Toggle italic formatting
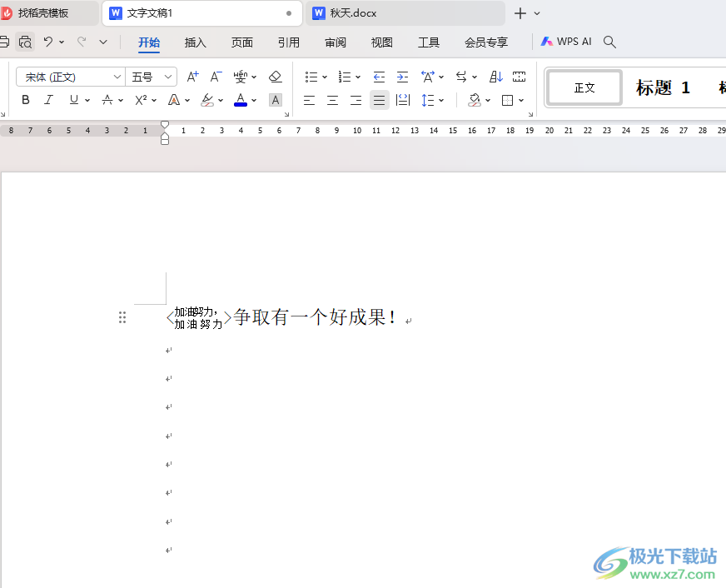This screenshot has width=726, height=588. pos(48,100)
